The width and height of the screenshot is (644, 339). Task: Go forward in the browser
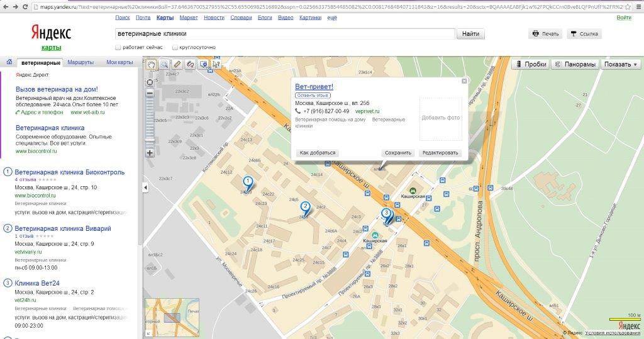[16, 7]
